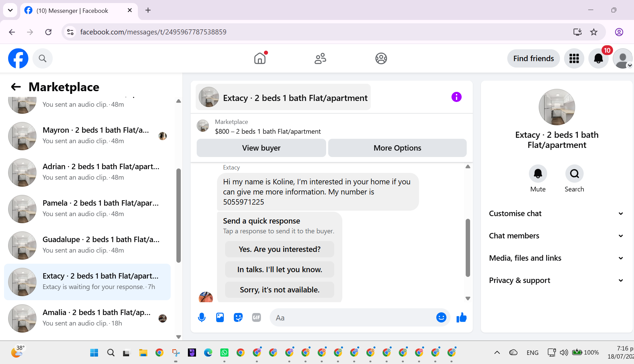Expand Chat members section
Viewport: 634px width, 364px height.
557,236
